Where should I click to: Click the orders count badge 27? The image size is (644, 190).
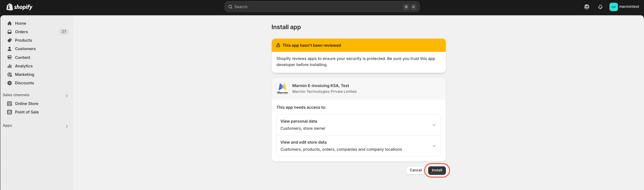coord(64,32)
